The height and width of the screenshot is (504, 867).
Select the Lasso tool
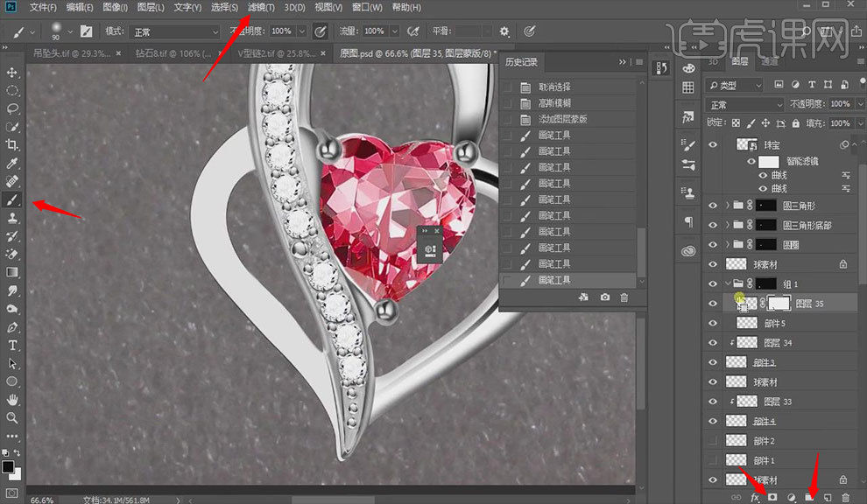12,108
